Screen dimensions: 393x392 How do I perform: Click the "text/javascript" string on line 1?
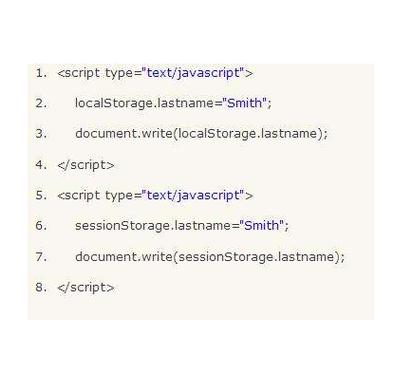(193, 72)
